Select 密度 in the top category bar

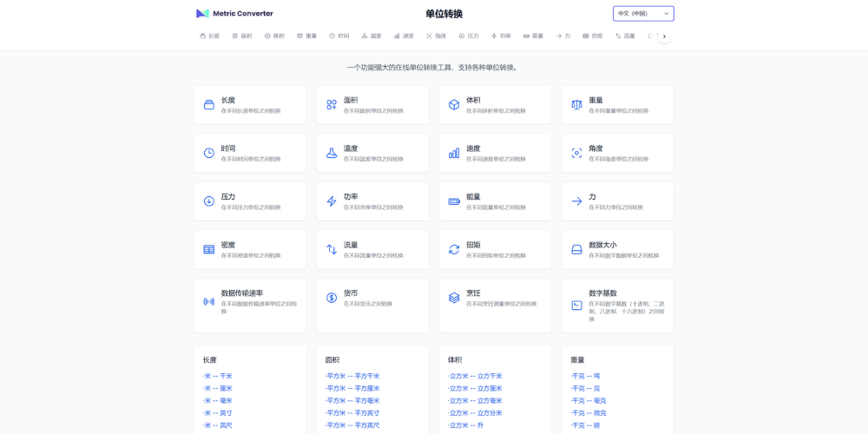(593, 36)
